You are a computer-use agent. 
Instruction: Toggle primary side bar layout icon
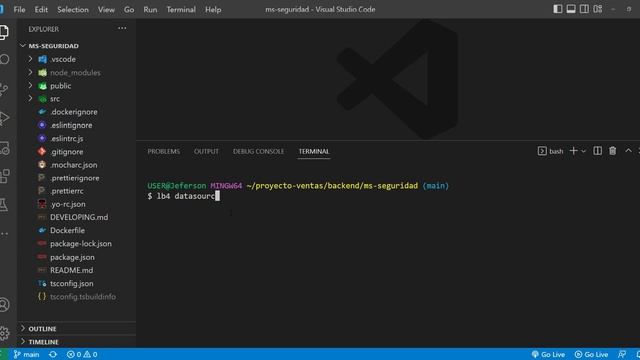point(558,9)
